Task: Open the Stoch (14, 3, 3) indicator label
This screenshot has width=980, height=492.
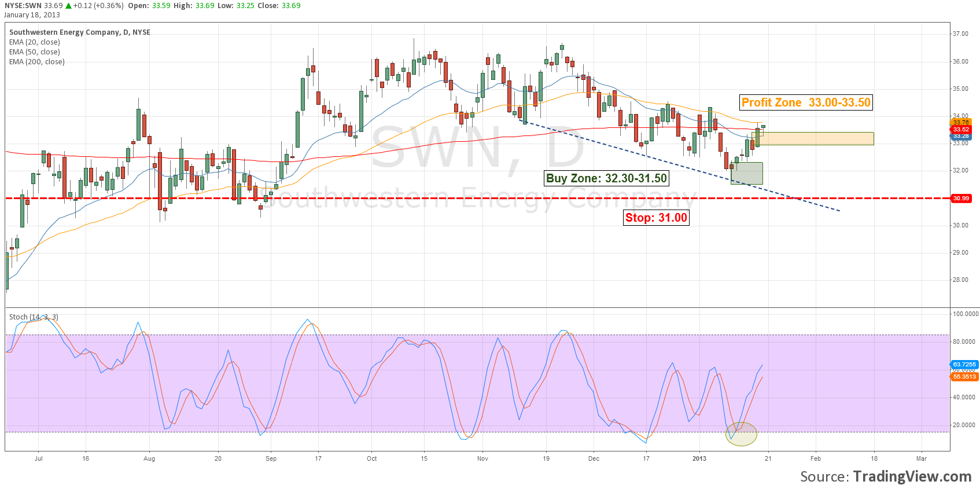Action: pyautogui.click(x=34, y=317)
